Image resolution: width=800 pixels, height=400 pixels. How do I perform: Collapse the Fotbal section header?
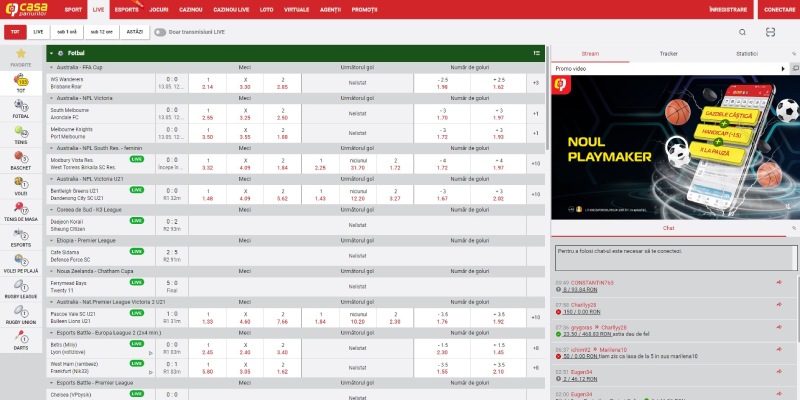(x=51, y=53)
